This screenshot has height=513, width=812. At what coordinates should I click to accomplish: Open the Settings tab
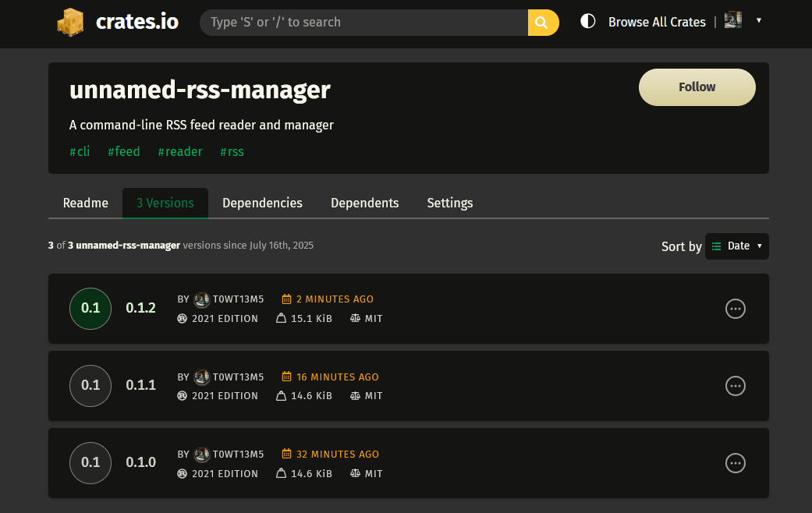(449, 203)
